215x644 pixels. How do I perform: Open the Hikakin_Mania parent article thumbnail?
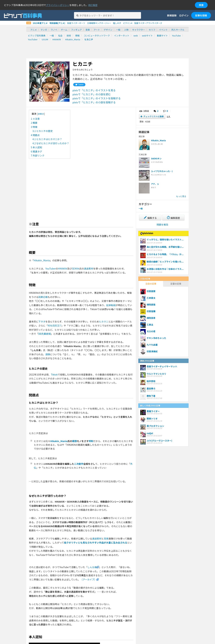(x=144, y=144)
